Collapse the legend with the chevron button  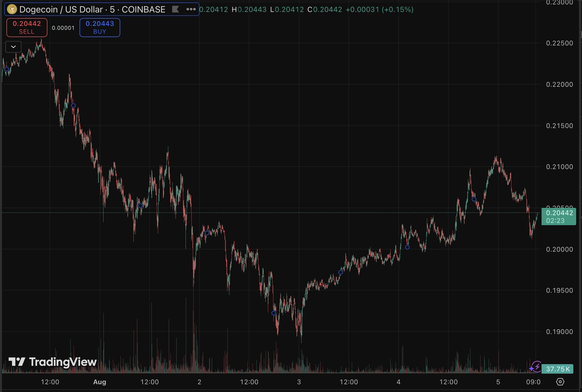pos(13,47)
